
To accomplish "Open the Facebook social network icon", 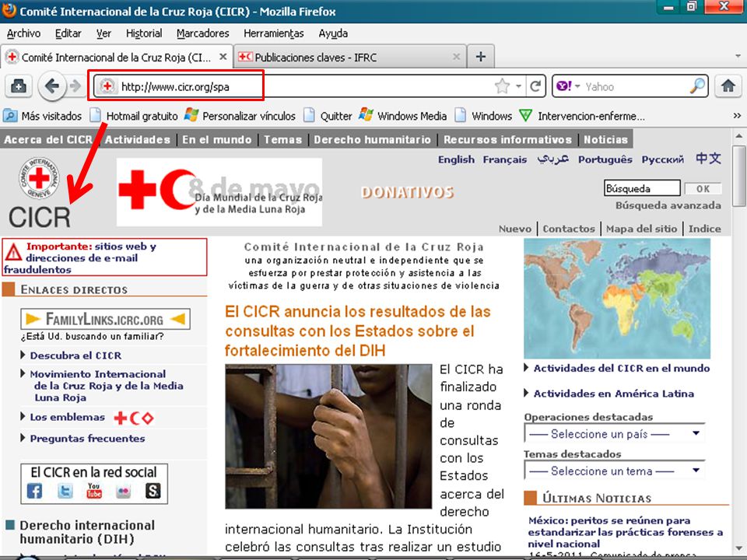I will tap(34, 491).
